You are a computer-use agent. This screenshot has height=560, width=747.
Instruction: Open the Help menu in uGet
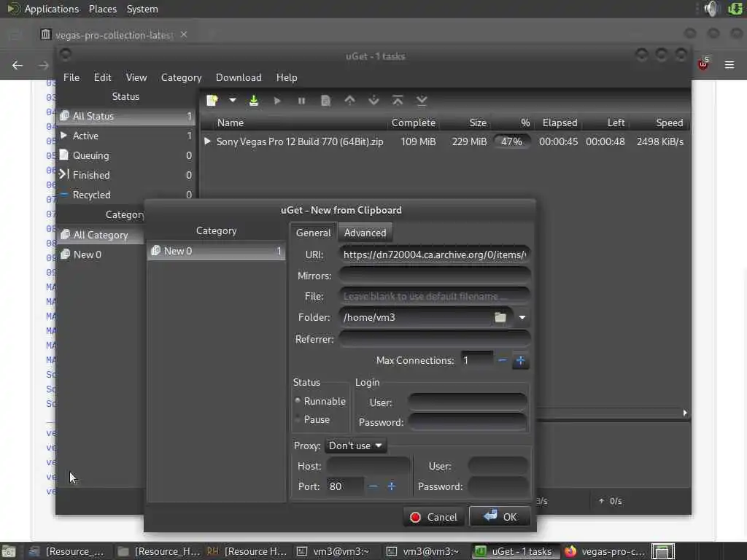[287, 77]
